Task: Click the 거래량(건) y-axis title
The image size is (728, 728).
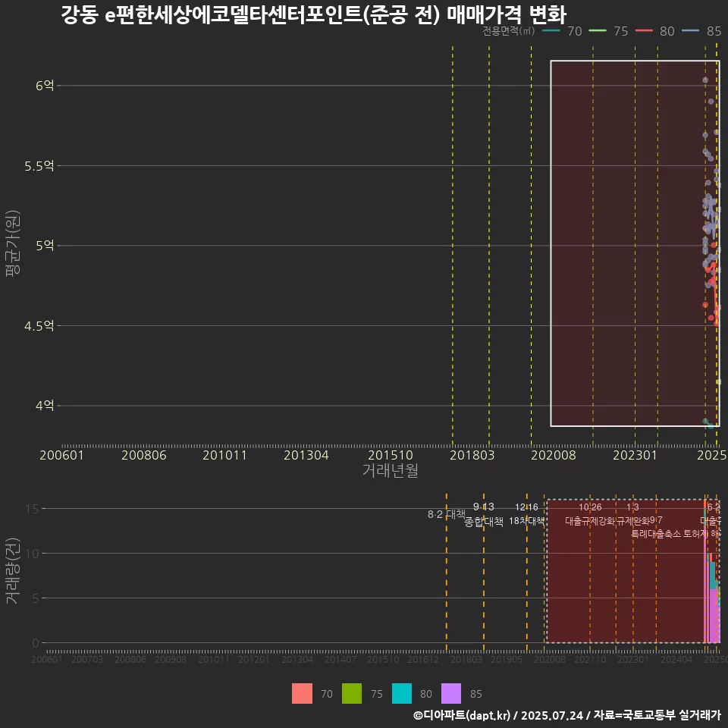Action: click(x=13, y=571)
